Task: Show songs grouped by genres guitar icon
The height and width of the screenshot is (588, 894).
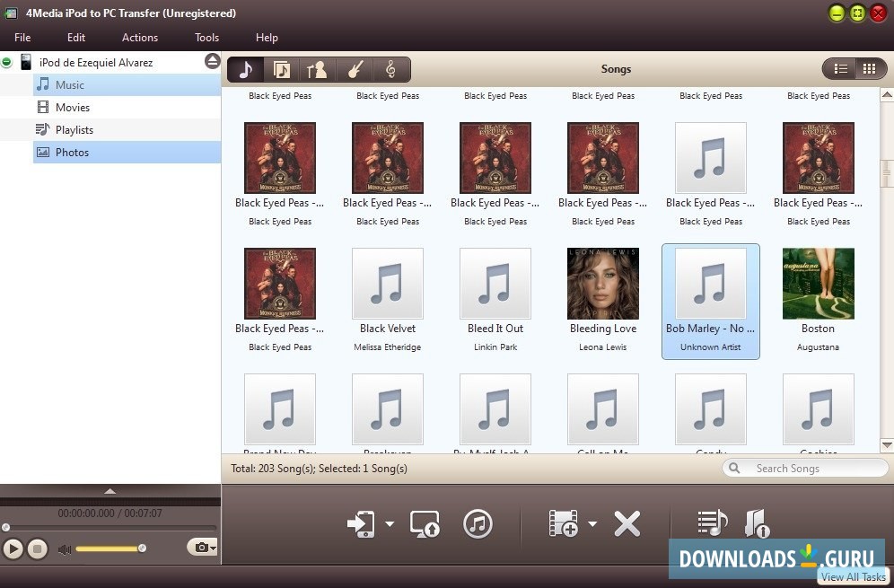Action: coord(354,69)
